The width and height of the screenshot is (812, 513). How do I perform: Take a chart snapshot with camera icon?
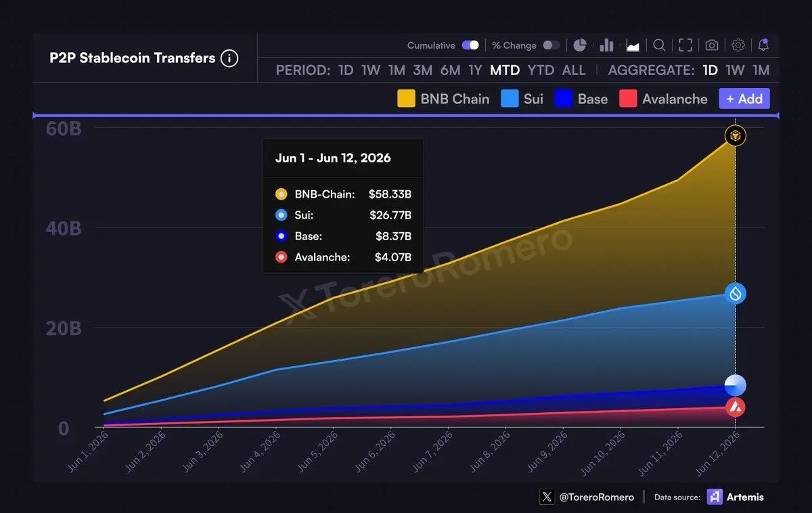click(x=712, y=45)
